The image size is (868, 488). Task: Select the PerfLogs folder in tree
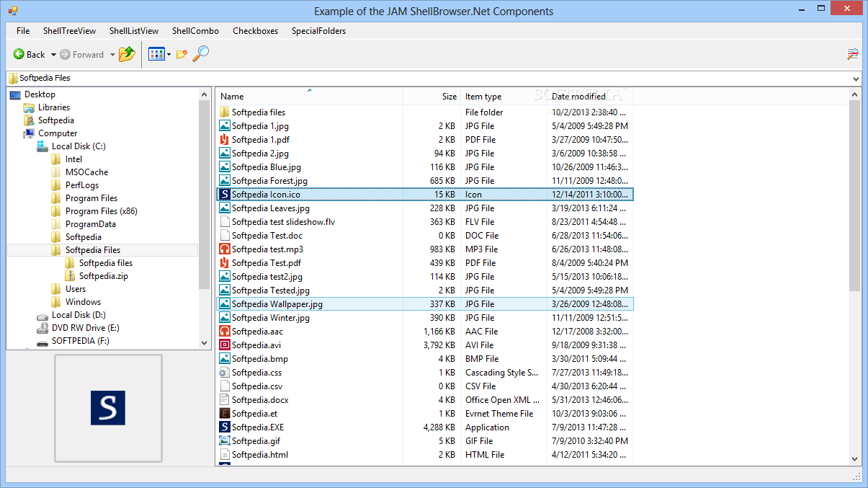click(81, 185)
